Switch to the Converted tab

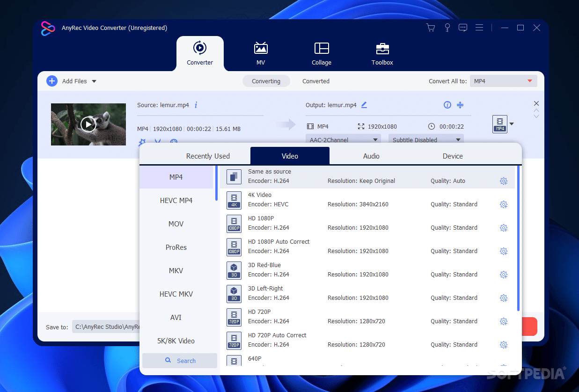click(315, 81)
